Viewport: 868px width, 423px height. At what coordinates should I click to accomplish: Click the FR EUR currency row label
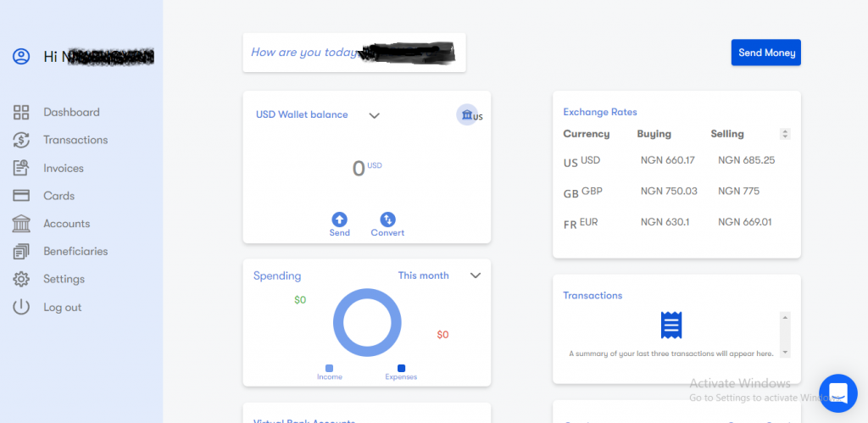[581, 224]
